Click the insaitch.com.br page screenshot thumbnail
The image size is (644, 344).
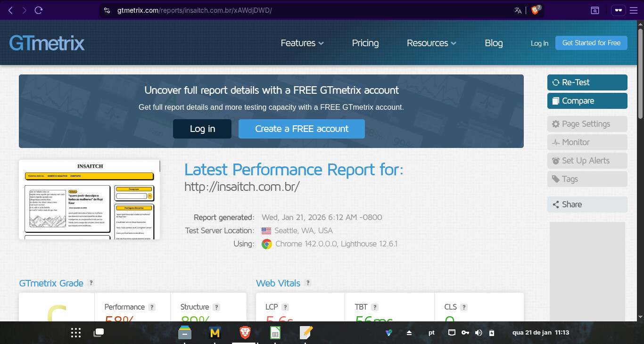[90, 199]
